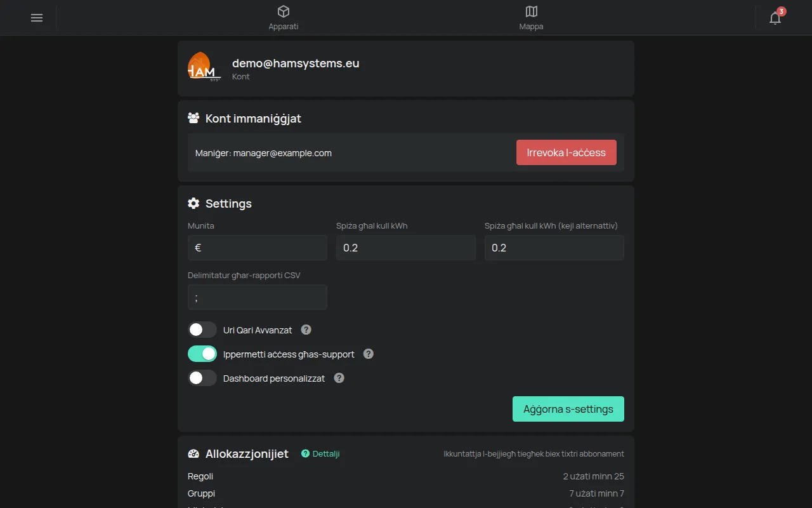Click the Gruppi allocation row label

click(201, 493)
